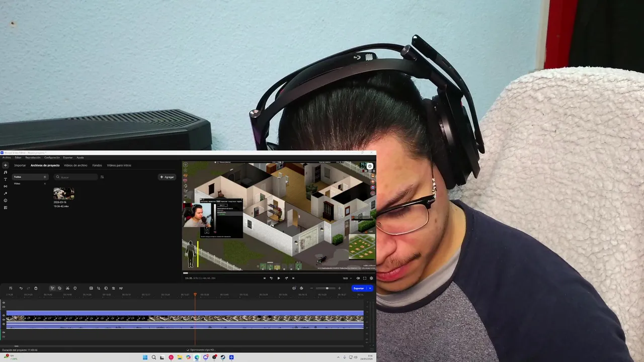Open the crop and rotate tool
Screen dimensions: 644x362
(99, 288)
